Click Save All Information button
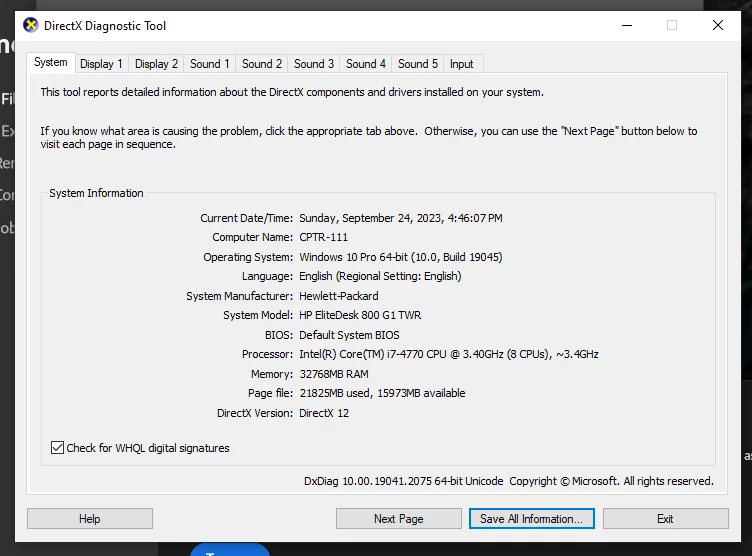This screenshot has width=752, height=556. tap(532, 519)
